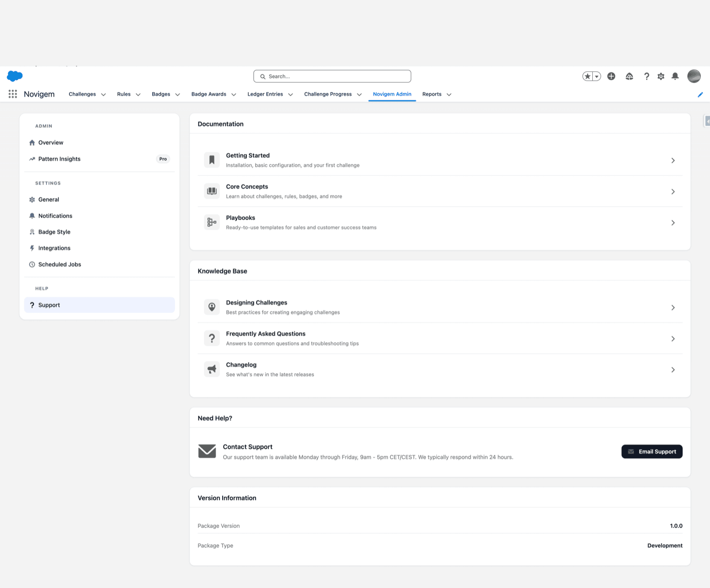Viewport: 710px width, 588px height.
Task: Click the package version value 1.0.0
Action: pyautogui.click(x=676, y=526)
